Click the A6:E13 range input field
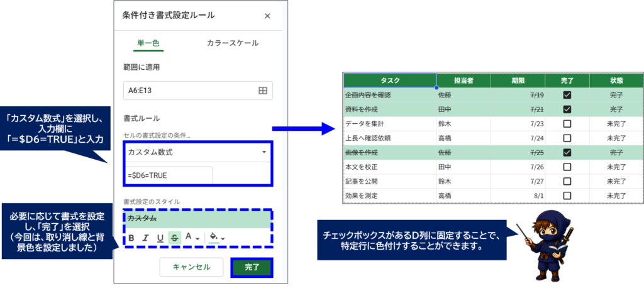644x293 pixels. tap(198, 91)
